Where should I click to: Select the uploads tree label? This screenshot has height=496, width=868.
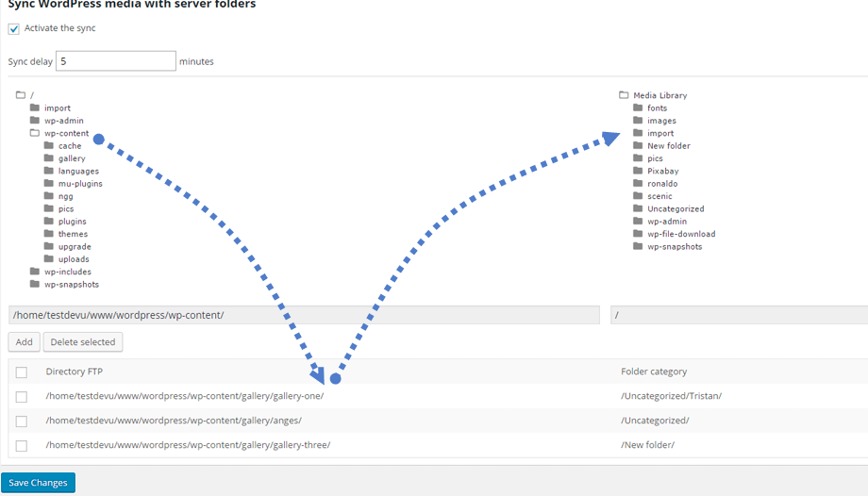click(74, 259)
